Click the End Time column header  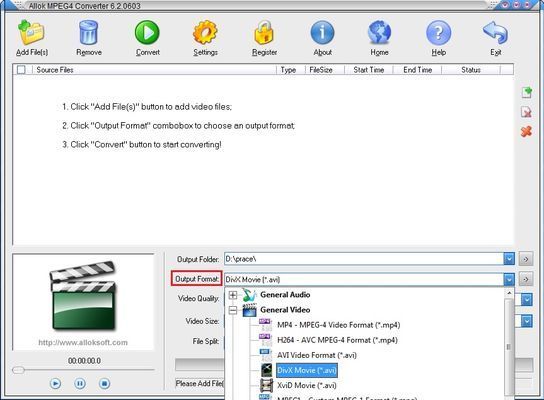tap(417, 70)
